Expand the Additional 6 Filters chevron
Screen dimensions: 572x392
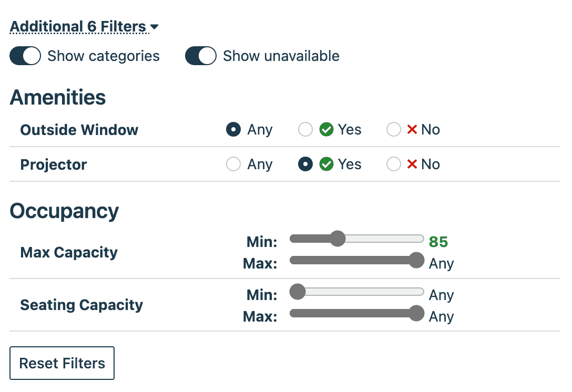coord(154,26)
